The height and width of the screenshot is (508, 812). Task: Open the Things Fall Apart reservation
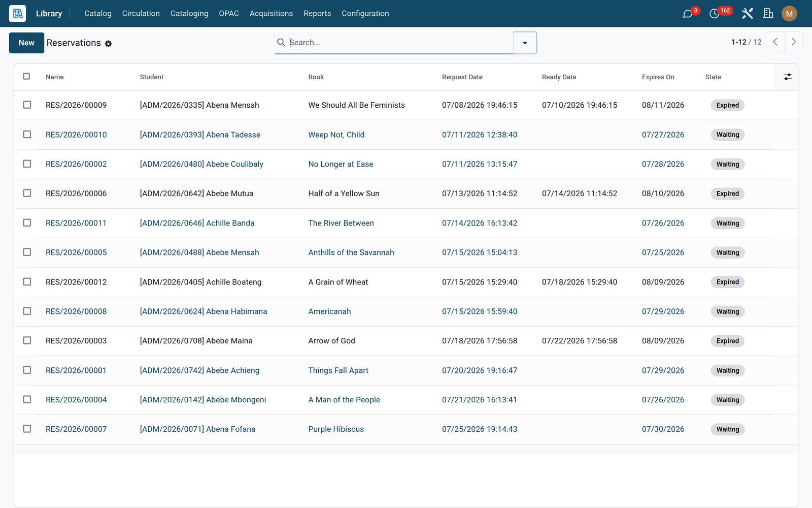(338, 370)
